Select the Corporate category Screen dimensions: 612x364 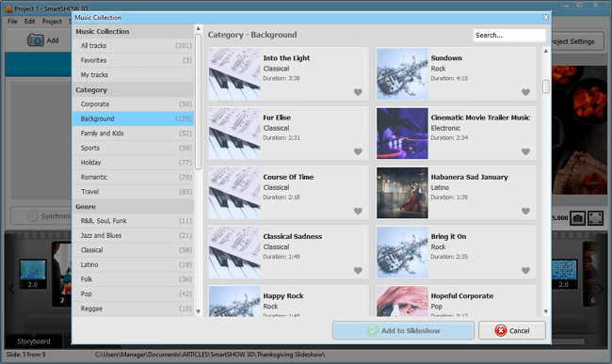pyautogui.click(x=133, y=104)
